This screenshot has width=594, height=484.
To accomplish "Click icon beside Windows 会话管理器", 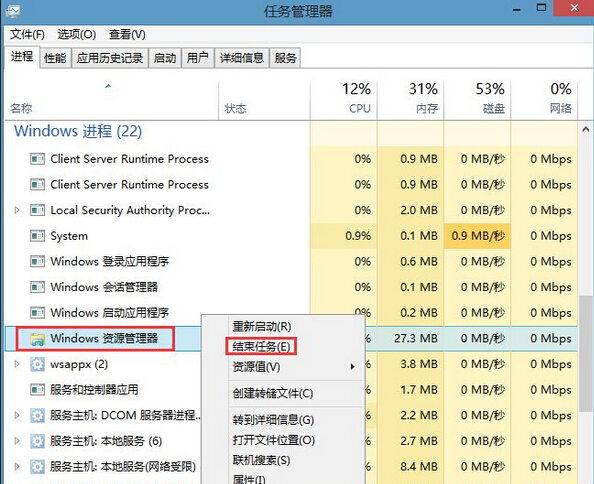I will [x=38, y=287].
